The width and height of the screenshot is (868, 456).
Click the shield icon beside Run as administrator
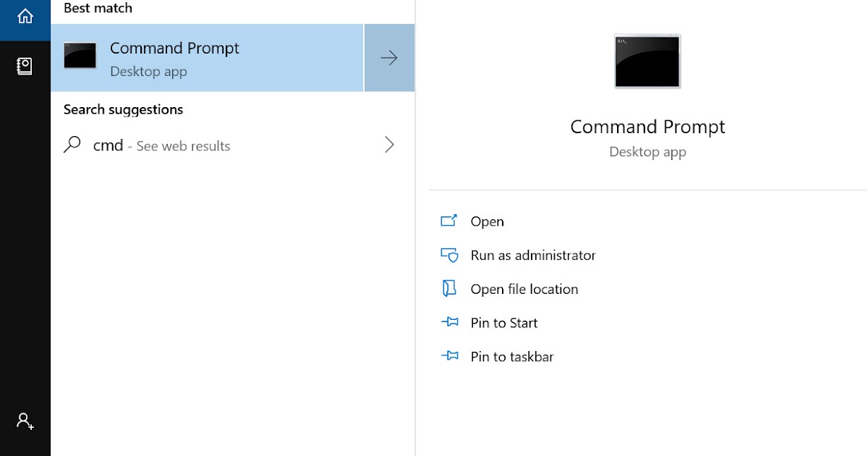pos(449,255)
